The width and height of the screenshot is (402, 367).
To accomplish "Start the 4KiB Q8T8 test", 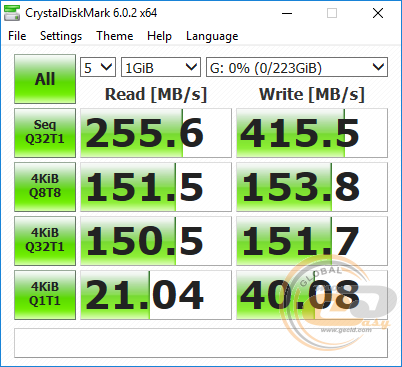I will coord(45,187).
